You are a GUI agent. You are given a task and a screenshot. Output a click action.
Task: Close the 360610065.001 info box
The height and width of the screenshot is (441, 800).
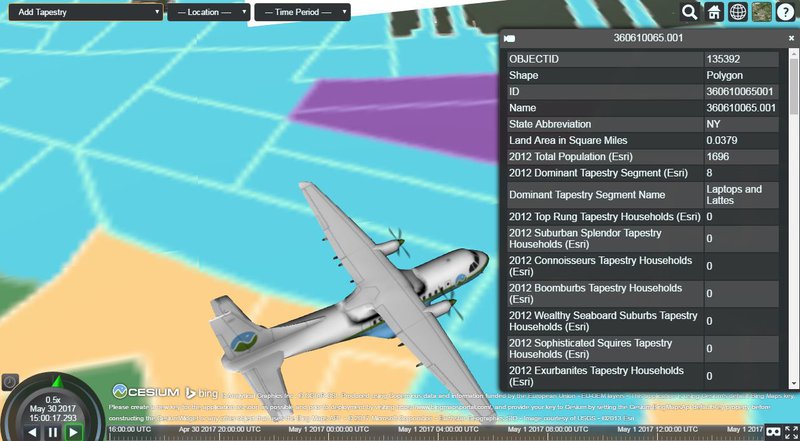pos(791,38)
